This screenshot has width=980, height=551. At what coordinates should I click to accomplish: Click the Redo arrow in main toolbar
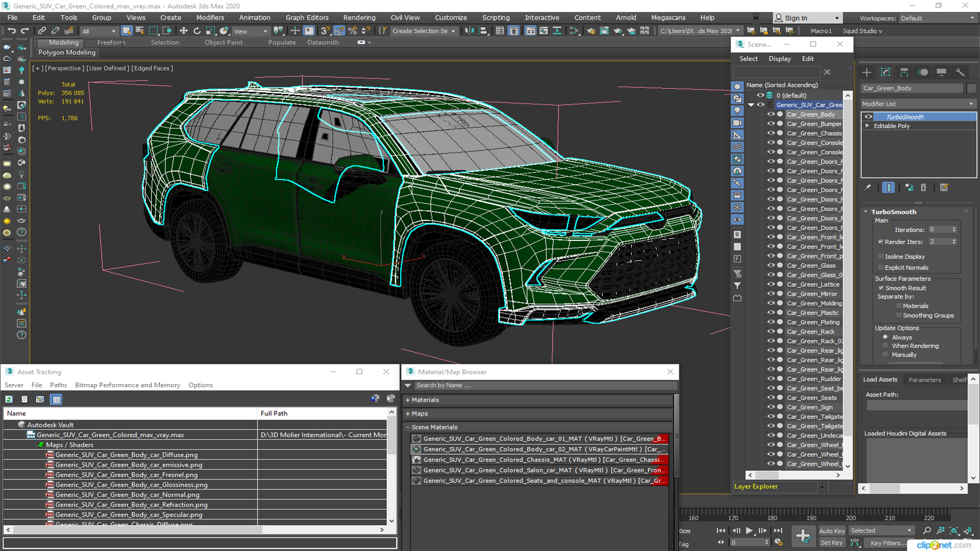pyautogui.click(x=24, y=31)
